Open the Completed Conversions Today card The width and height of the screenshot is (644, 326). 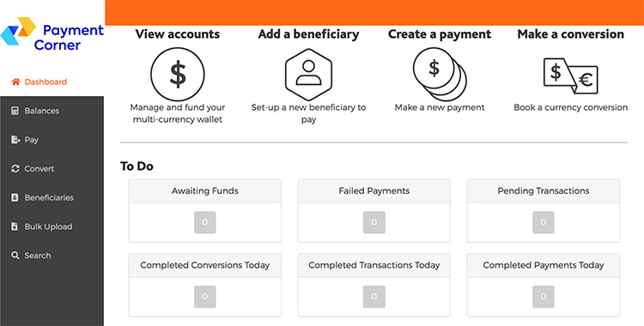[205, 285]
